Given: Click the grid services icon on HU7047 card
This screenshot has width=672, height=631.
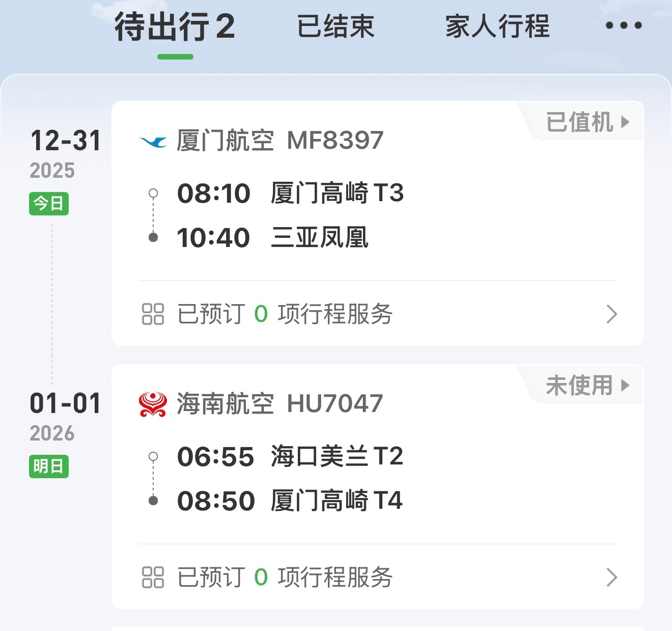Looking at the screenshot, I should click(x=153, y=577).
